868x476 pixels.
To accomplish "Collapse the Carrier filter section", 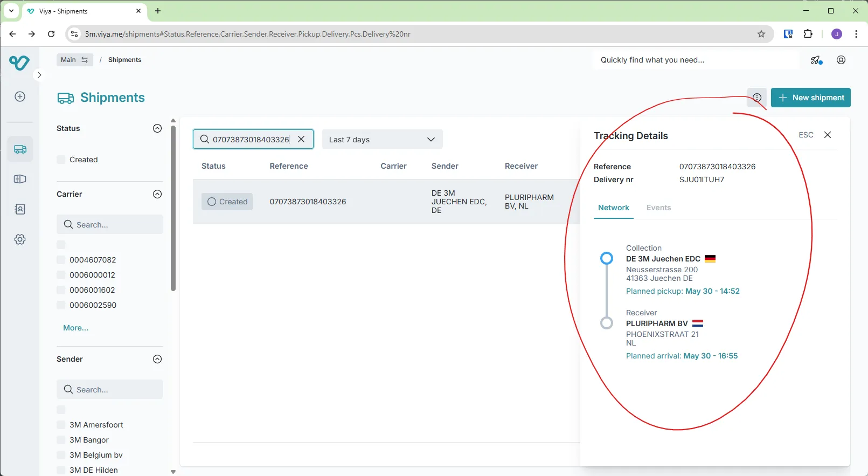I will coord(157,194).
